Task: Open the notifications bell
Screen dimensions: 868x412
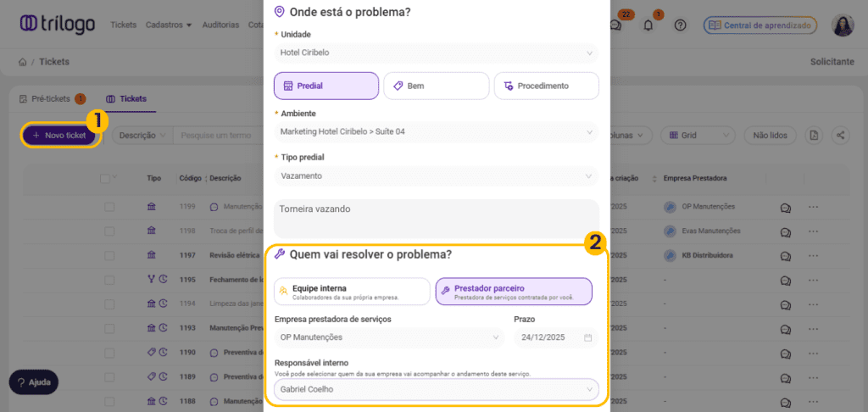Action: [648, 25]
